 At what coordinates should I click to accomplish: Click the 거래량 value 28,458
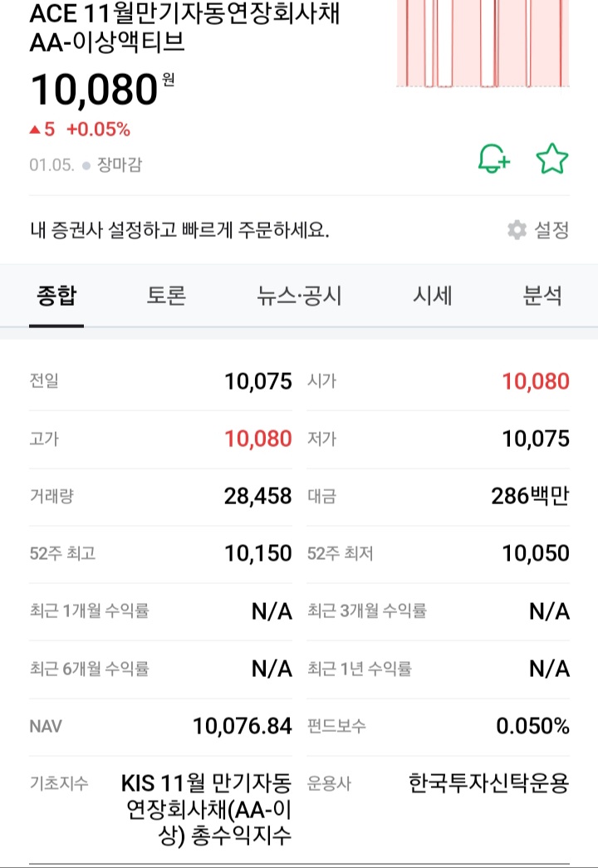coord(257,496)
